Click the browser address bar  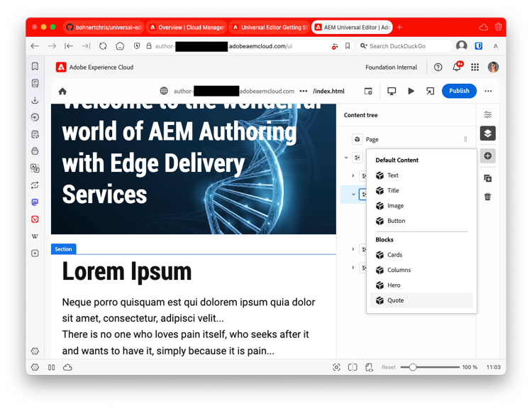[242, 46]
